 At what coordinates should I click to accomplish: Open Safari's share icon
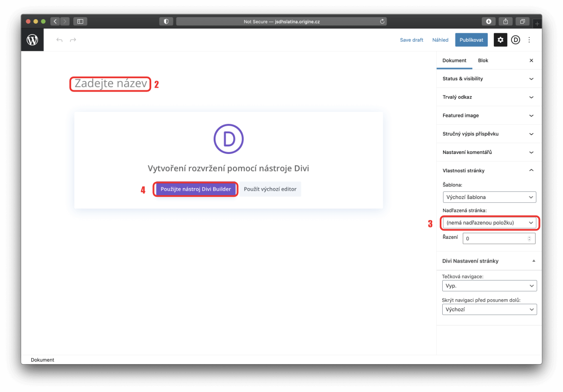(x=505, y=22)
